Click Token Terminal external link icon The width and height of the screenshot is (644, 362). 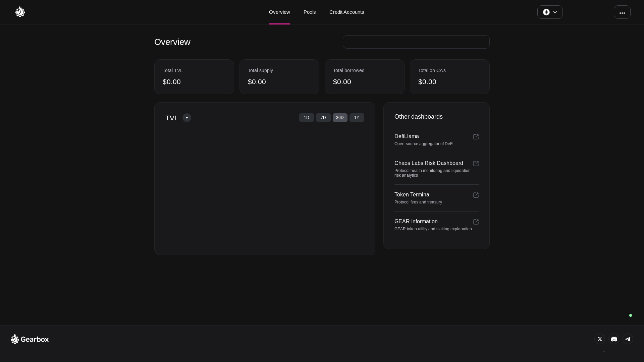(x=476, y=195)
